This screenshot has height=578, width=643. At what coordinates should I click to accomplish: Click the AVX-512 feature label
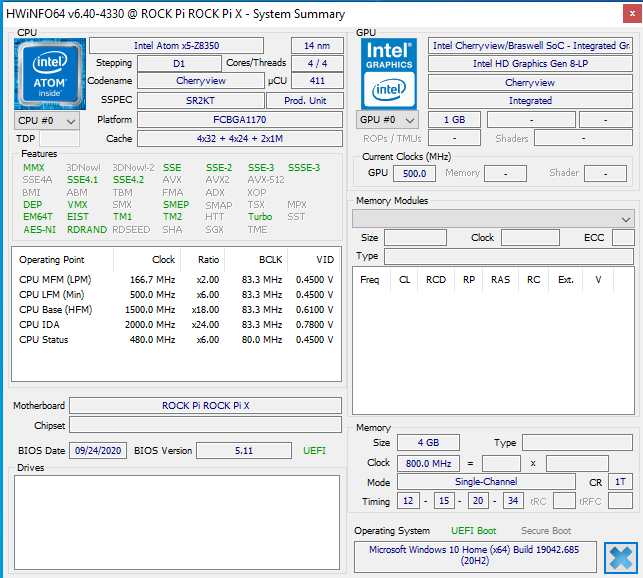266,180
